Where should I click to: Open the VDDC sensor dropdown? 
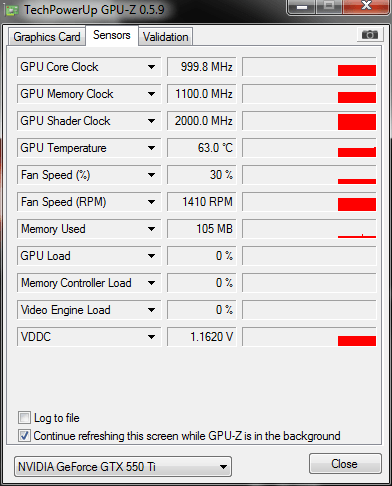point(151,337)
